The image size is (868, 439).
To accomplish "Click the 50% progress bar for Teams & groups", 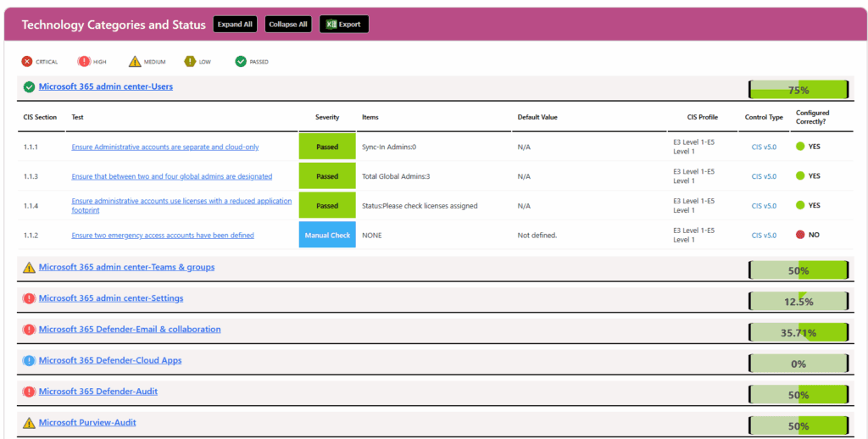I will tap(798, 270).
